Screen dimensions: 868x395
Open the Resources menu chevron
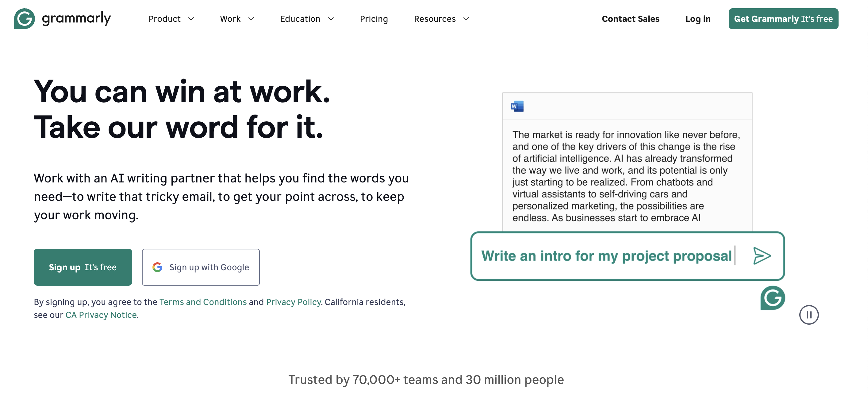point(466,19)
